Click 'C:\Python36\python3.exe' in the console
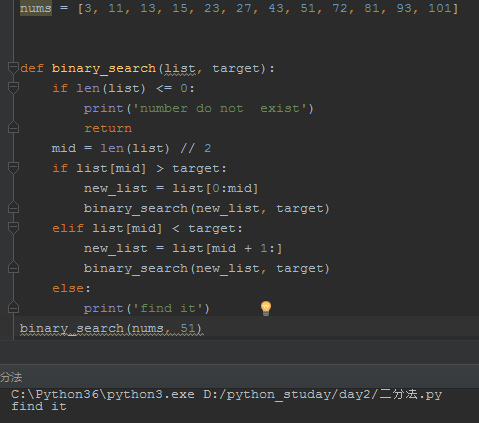This screenshot has width=479, height=423. click(103, 395)
